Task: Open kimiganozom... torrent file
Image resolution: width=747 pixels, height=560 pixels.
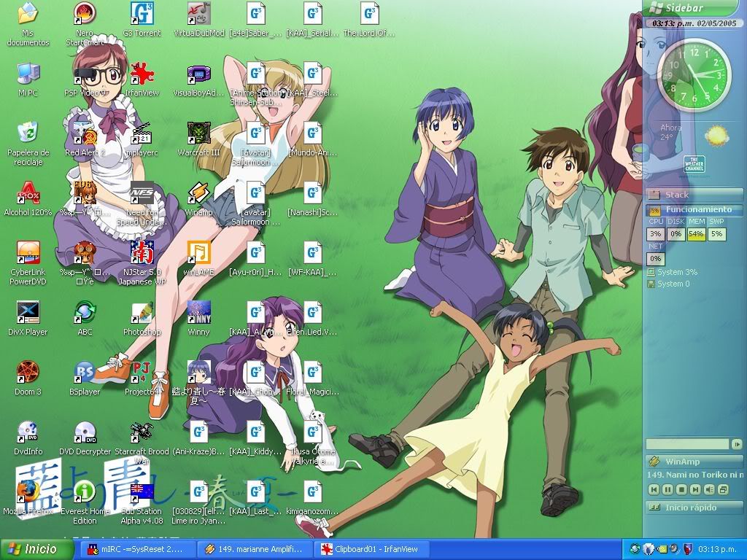Action: point(312,492)
